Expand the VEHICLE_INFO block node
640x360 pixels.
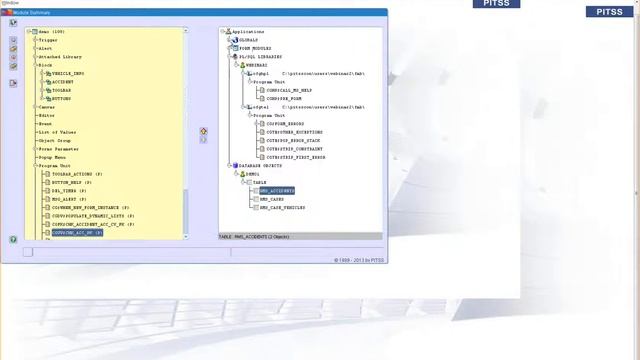[x=42, y=73]
